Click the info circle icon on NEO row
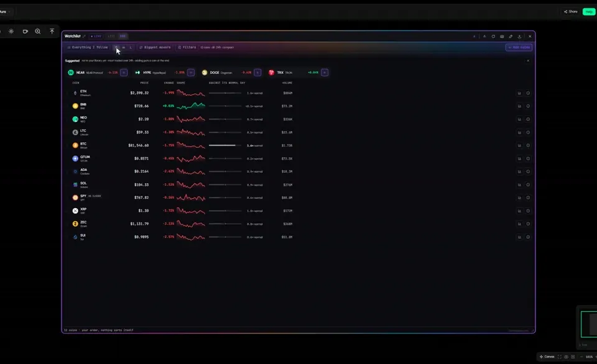The height and width of the screenshot is (364, 597). click(x=528, y=119)
